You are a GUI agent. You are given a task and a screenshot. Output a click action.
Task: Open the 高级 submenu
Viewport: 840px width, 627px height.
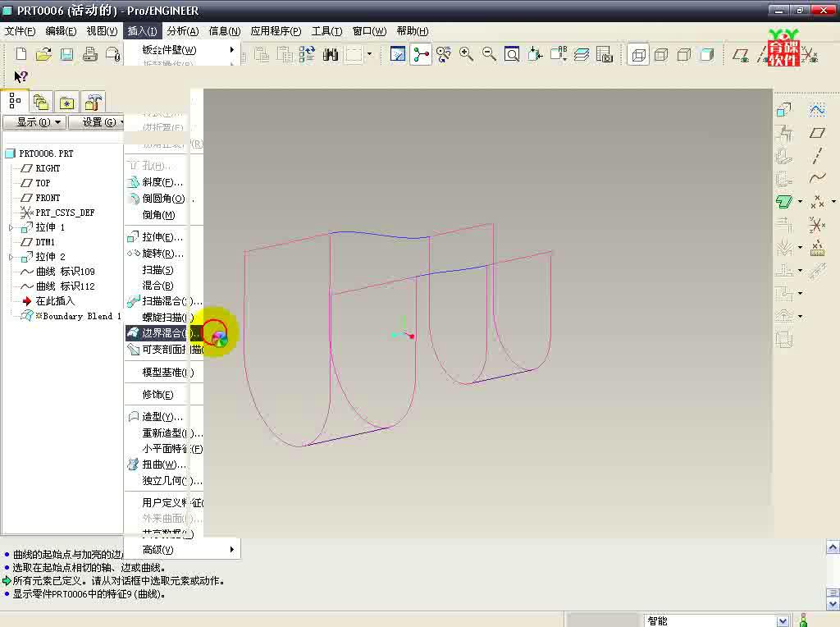(182, 549)
